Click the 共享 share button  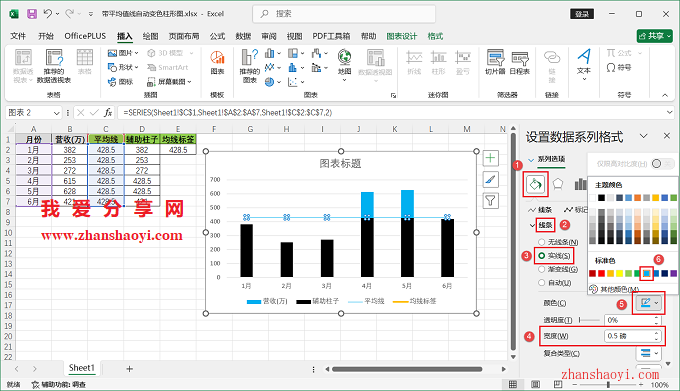[x=654, y=36]
